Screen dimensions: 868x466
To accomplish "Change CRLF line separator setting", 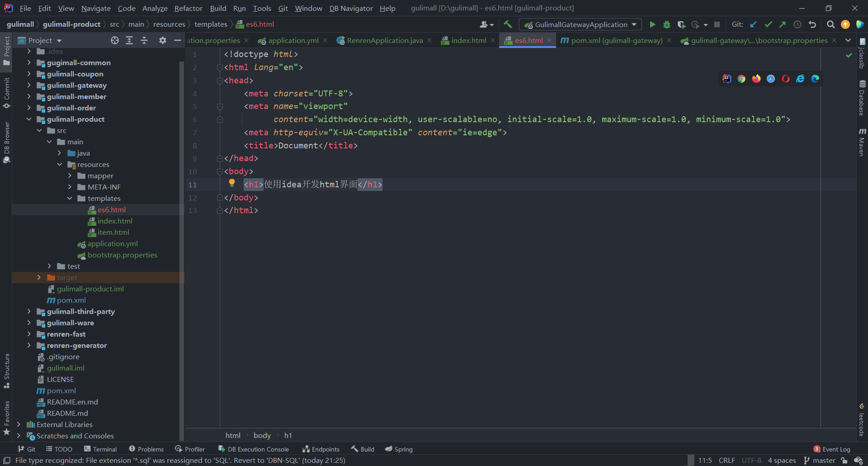I will click(727, 461).
